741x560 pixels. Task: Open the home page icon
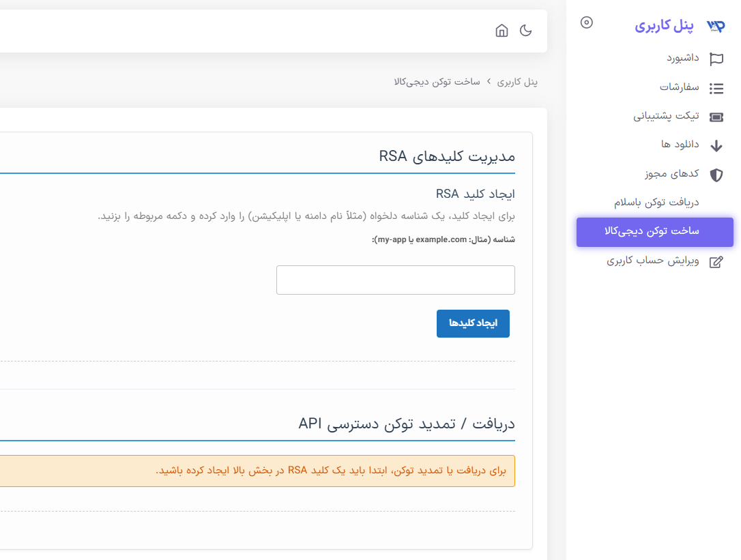click(502, 31)
